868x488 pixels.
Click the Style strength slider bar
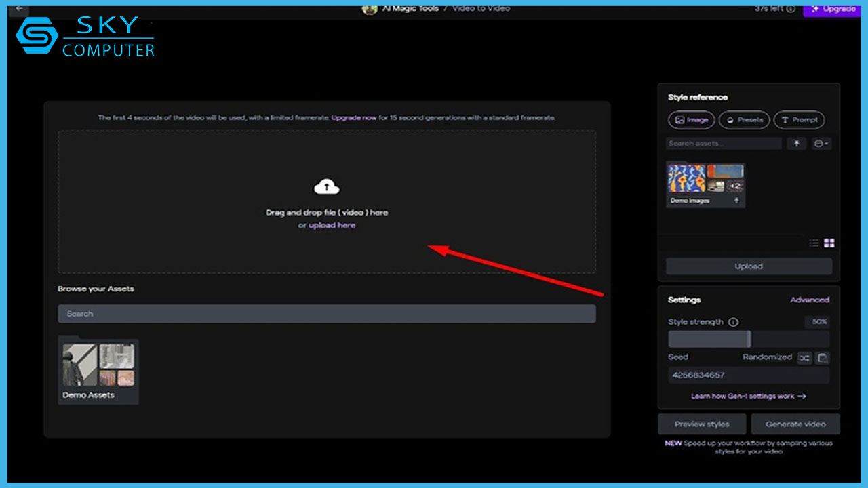pyautogui.click(x=748, y=339)
